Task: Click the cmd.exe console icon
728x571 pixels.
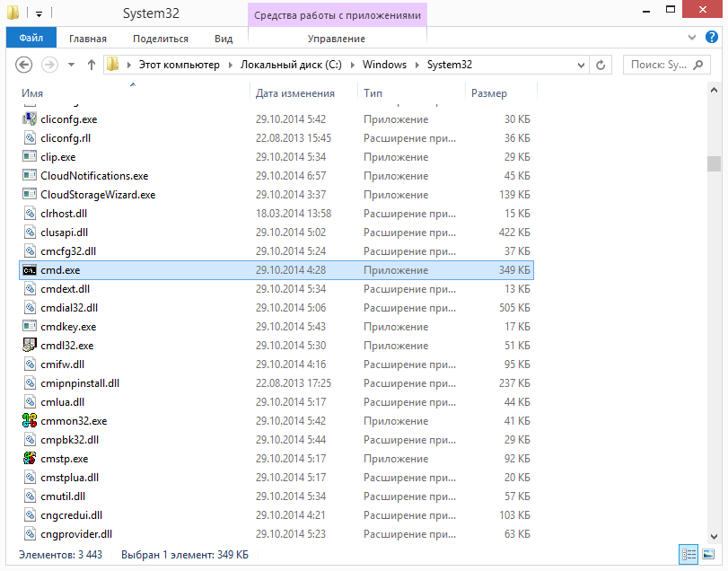Action: tap(30, 269)
